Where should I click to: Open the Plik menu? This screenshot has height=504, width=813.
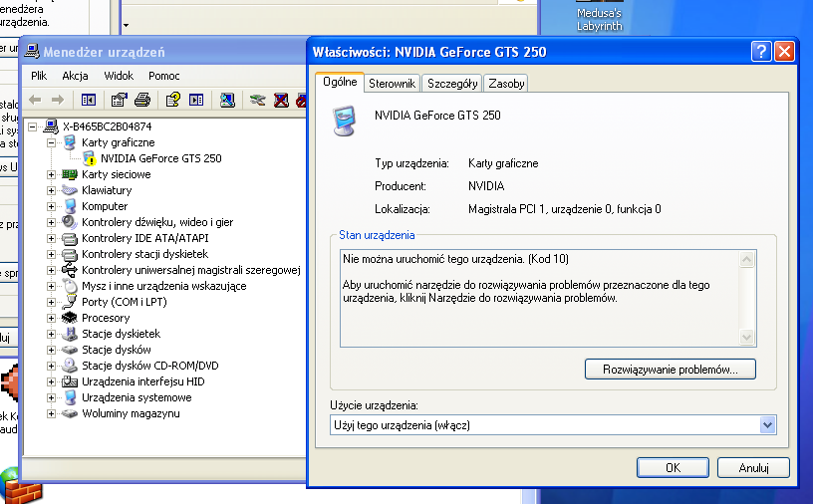[x=39, y=76]
